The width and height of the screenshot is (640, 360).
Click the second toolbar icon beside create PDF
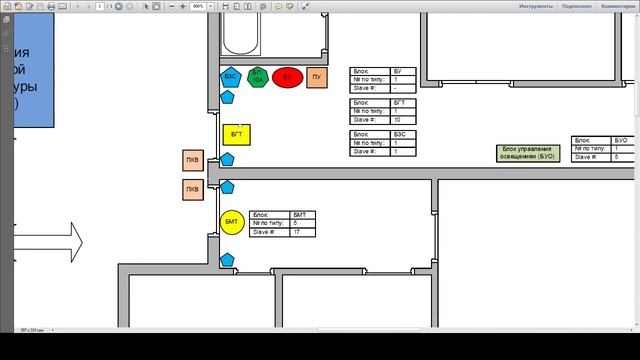[x=18, y=6]
